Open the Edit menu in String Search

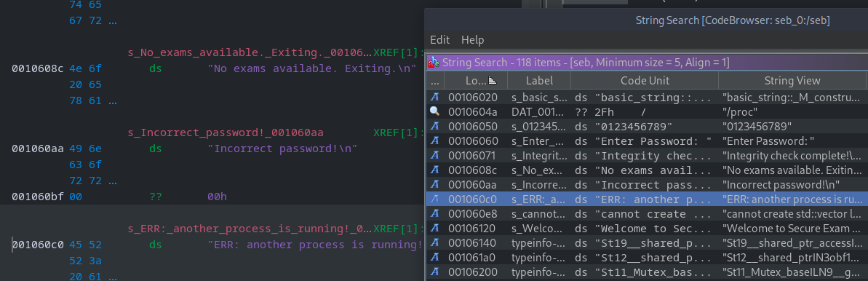[439, 40]
